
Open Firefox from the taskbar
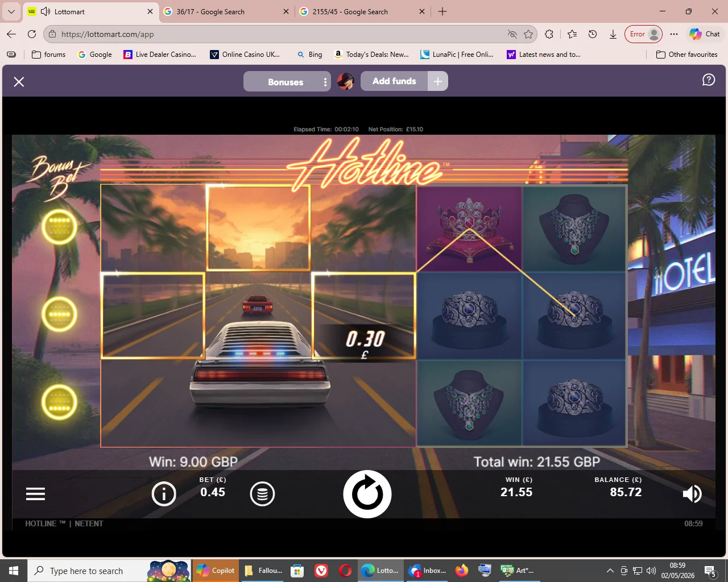pos(461,571)
